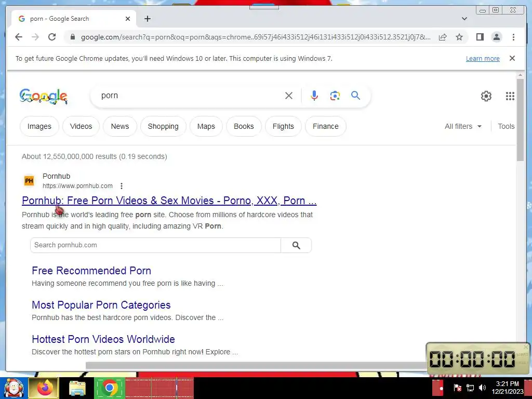This screenshot has width=532, height=399.
Task: Expand the All filters dropdown
Action: [x=463, y=126]
